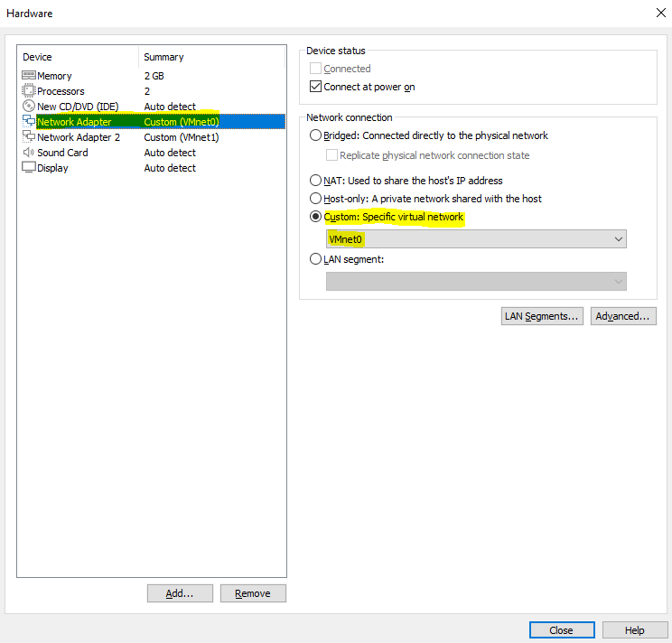Toggle Replicate physical network connection state
This screenshot has width=672, height=643.
[x=331, y=155]
